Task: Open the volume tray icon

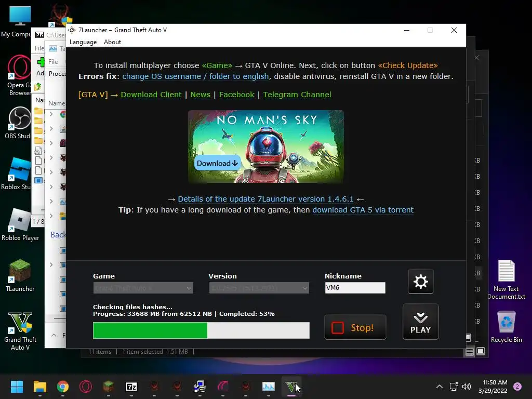Action: pos(467,387)
